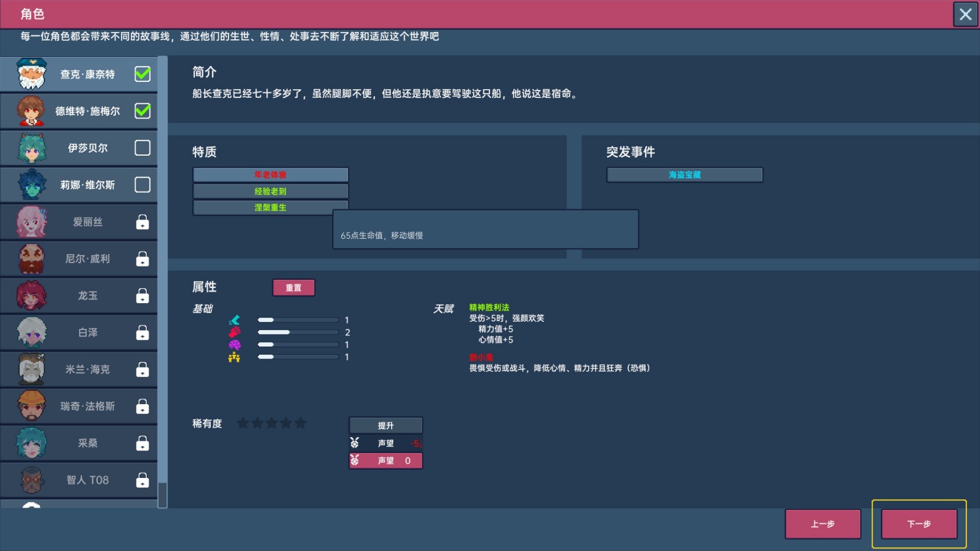
Task: Click the lock icon next to 白泽
Action: click(x=142, y=333)
